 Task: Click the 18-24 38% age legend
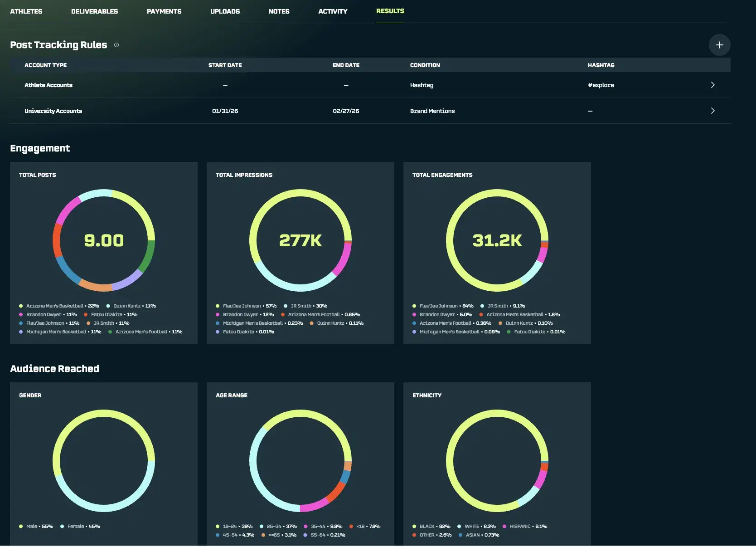click(234, 526)
